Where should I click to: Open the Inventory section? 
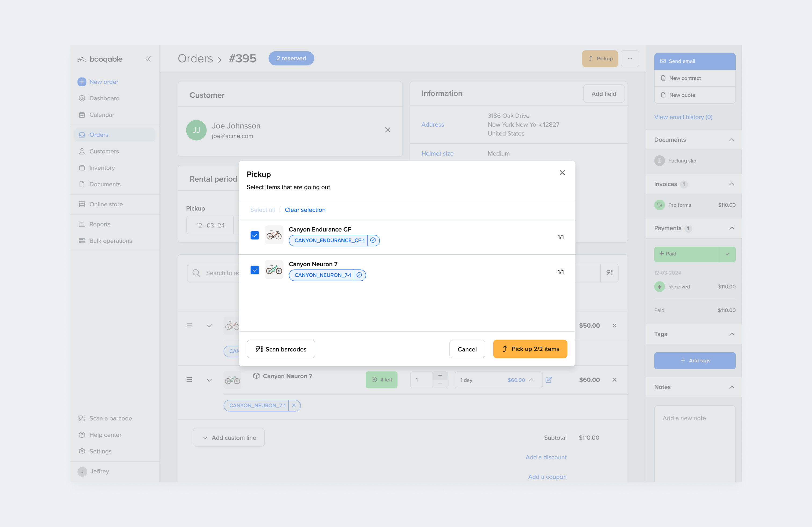(102, 167)
